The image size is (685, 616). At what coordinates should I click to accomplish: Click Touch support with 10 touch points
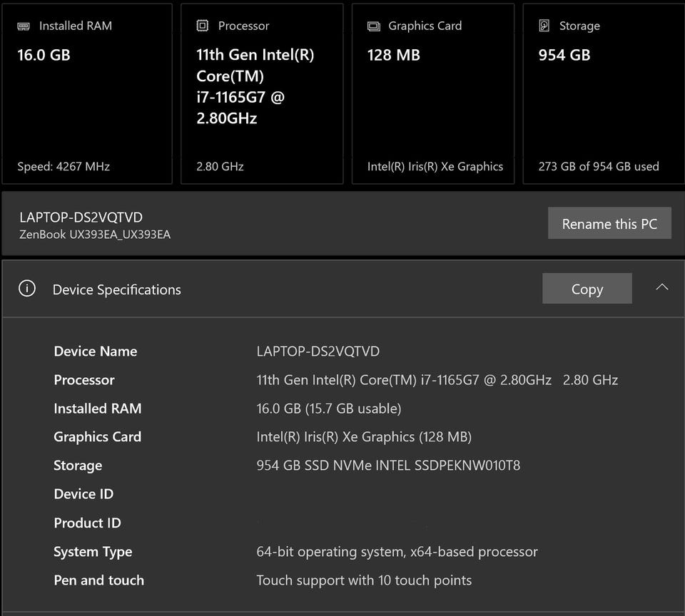364,580
